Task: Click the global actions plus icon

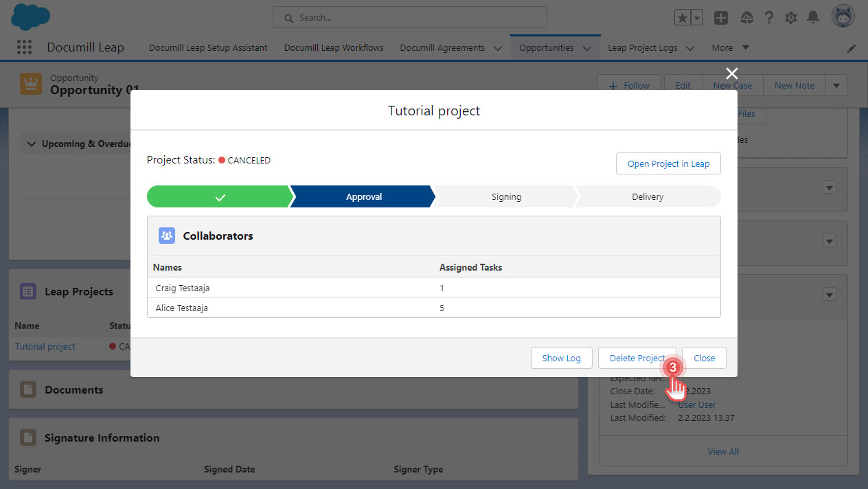Action: coord(721,17)
